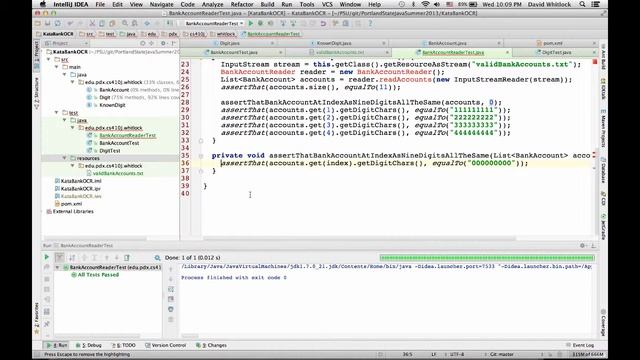Collapse the src folder in project tree

pyautogui.click(x=49, y=60)
